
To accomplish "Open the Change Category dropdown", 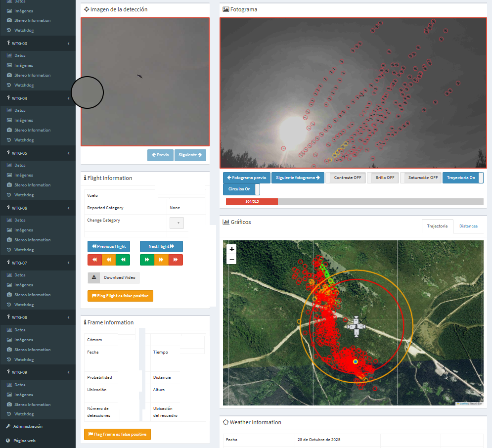I will [177, 223].
